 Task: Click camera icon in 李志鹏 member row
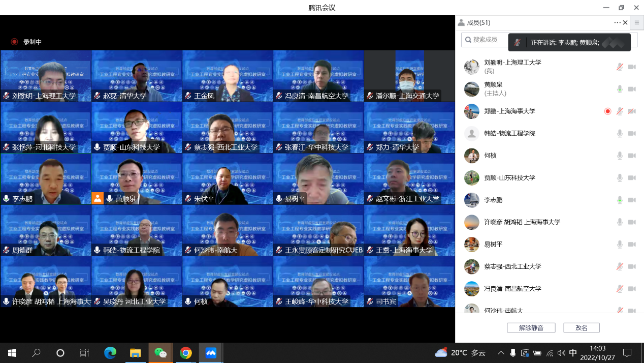coord(632,200)
